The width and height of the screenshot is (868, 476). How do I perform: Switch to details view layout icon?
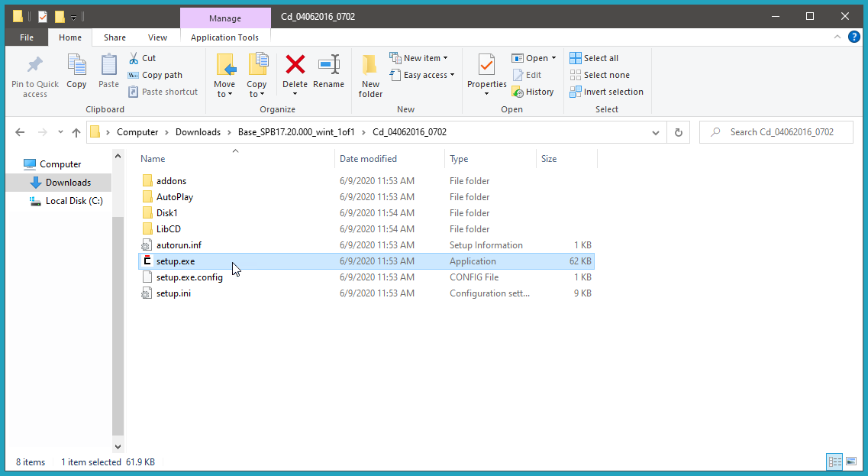834,461
